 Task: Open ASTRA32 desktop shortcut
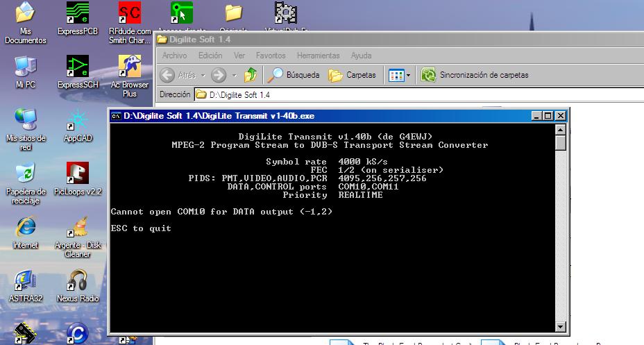(x=25, y=280)
